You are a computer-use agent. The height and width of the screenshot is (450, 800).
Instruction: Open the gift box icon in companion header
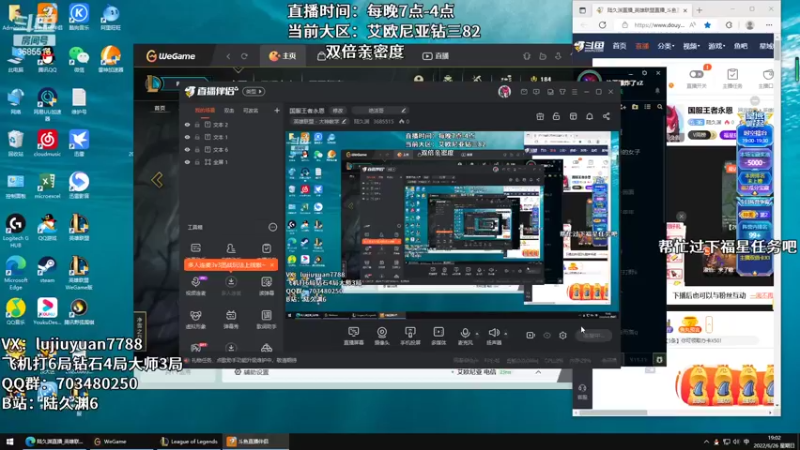(540, 117)
